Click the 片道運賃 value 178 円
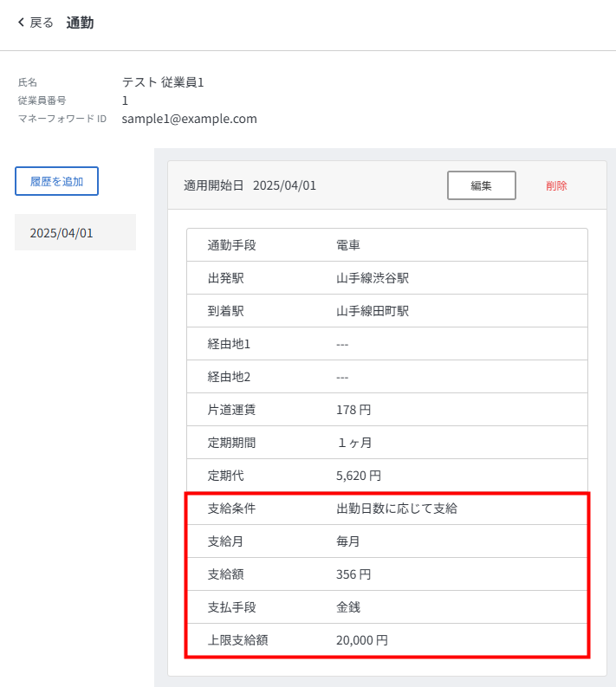616x687 pixels. [x=353, y=410]
